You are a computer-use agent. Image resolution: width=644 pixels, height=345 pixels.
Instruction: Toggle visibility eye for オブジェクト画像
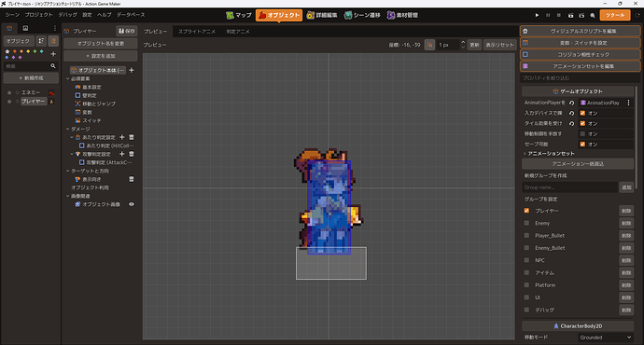point(132,204)
